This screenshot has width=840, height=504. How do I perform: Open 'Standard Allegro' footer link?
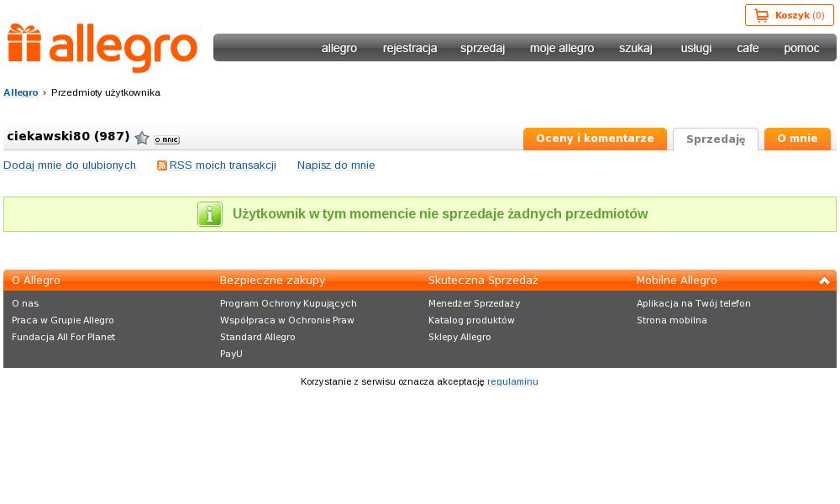pyautogui.click(x=258, y=337)
